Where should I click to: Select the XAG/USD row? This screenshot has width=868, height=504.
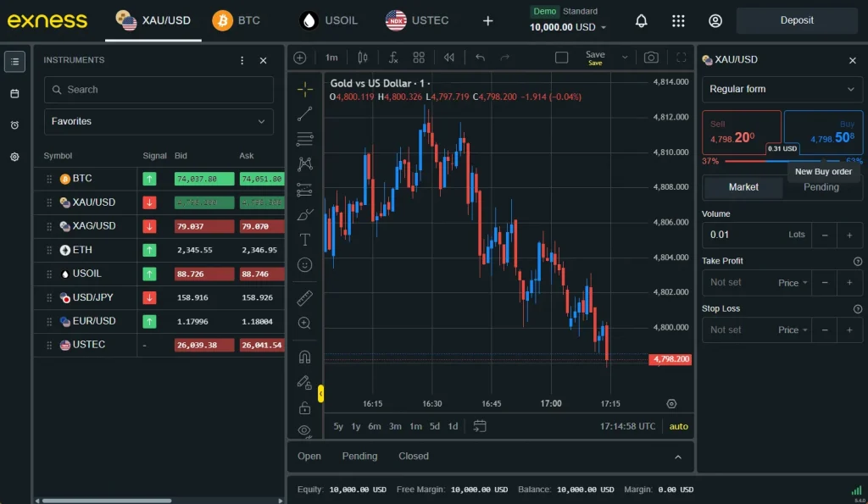pos(159,226)
